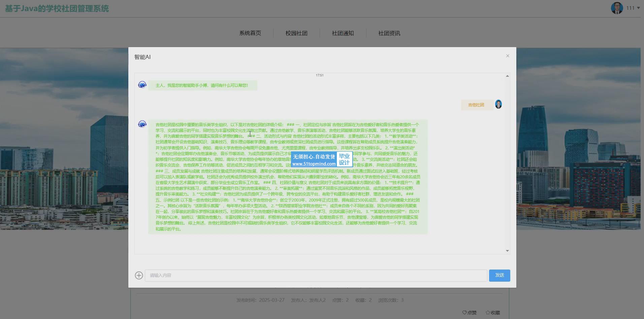The height and width of the screenshot is (319, 644).
Task: Click robot avatar beside the long AI reply
Action: 142,124
